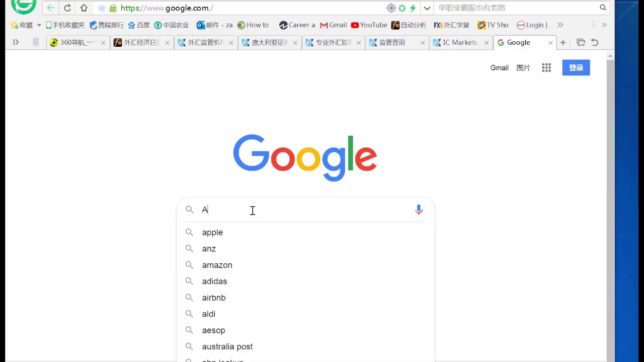Click the Google logo
The width and height of the screenshot is (644, 362).
coord(305,157)
